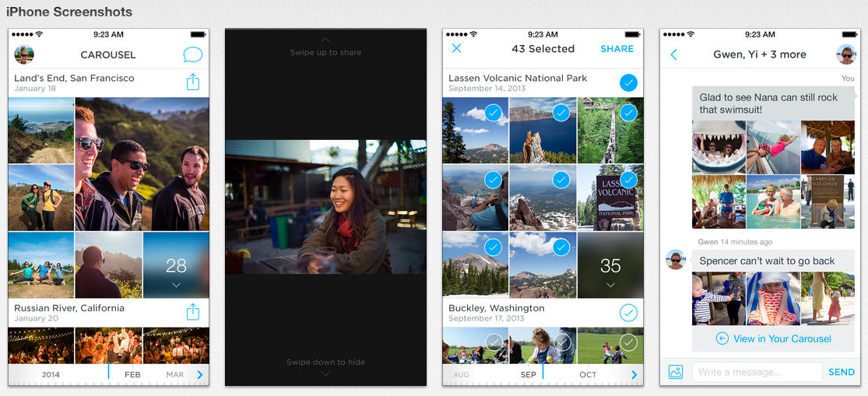This screenshot has width=868, height=396.
Task: Tap the Russian River, California title
Action: point(69,308)
